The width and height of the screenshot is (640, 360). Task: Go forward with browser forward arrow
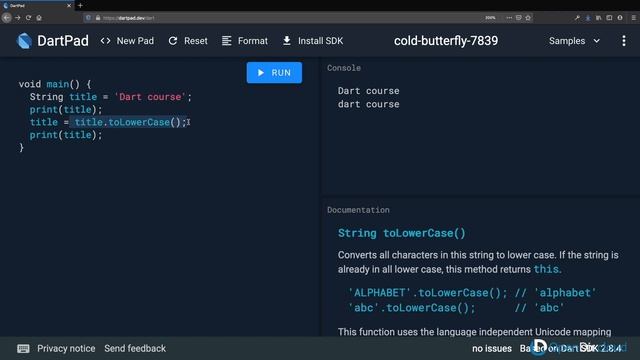[18, 18]
